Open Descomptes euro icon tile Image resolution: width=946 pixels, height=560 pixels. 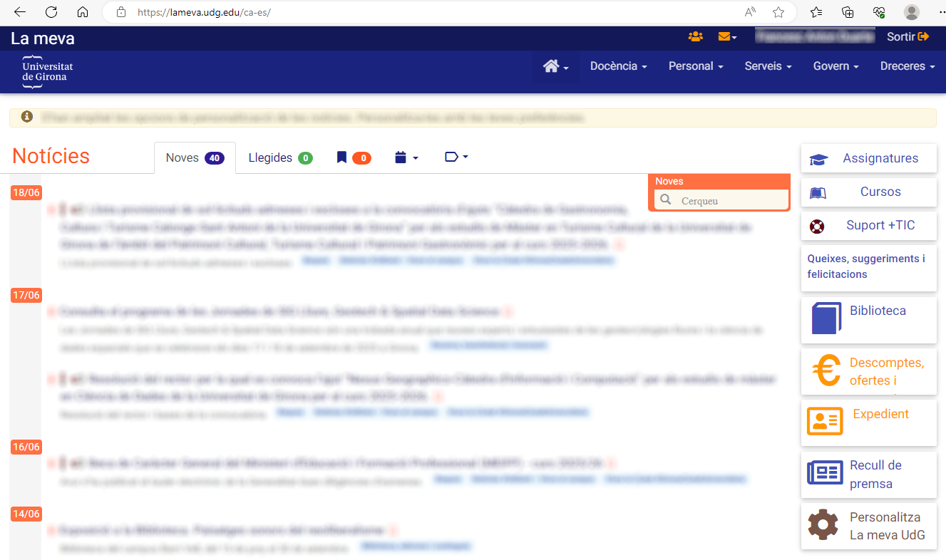pyautogui.click(x=868, y=371)
